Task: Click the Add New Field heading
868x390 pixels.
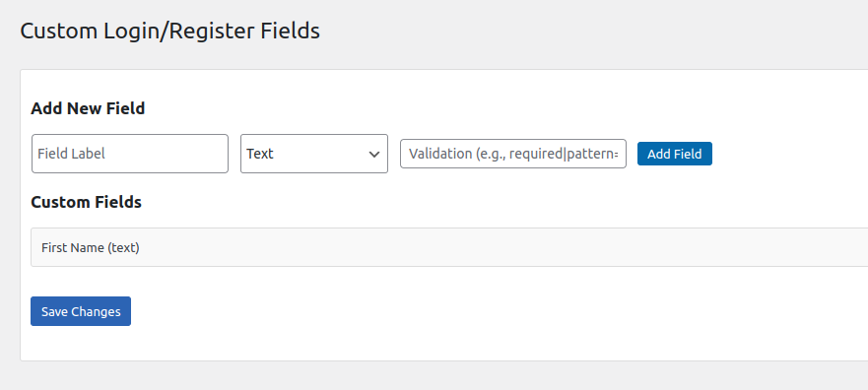Action: tap(88, 108)
